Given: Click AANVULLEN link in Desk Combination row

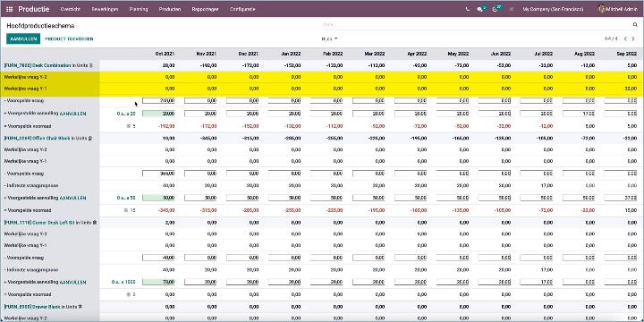Looking at the screenshot, I should pyautogui.click(x=72, y=114).
